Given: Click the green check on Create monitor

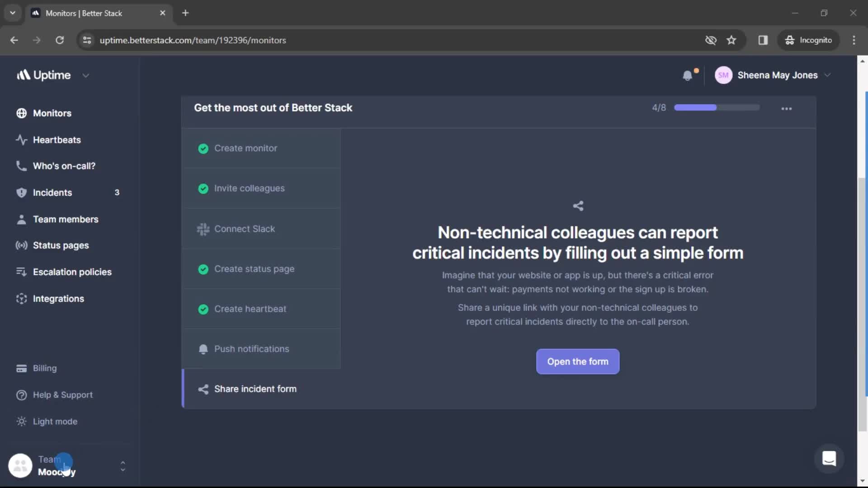Looking at the screenshot, I should [203, 149].
